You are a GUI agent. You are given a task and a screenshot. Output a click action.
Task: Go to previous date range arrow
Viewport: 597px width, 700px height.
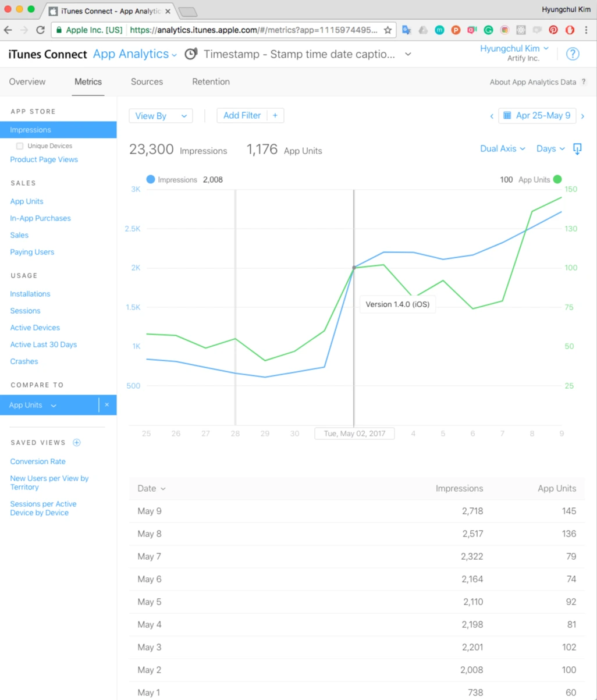pos(492,116)
